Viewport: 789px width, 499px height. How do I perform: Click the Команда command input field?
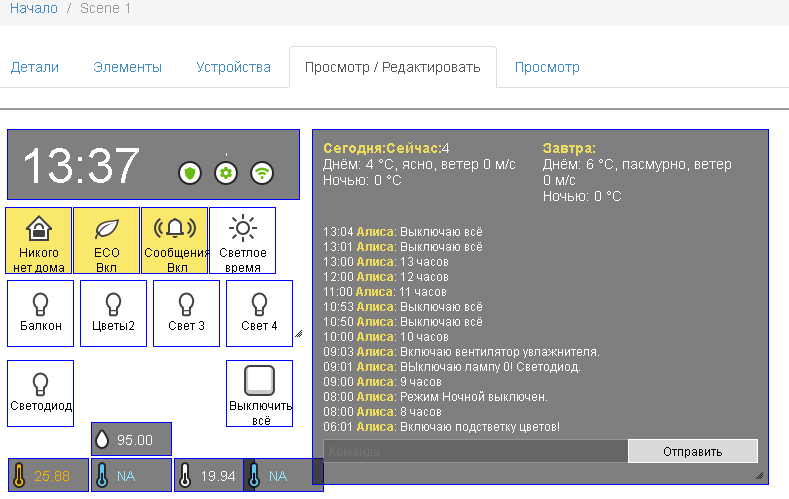coord(475,452)
